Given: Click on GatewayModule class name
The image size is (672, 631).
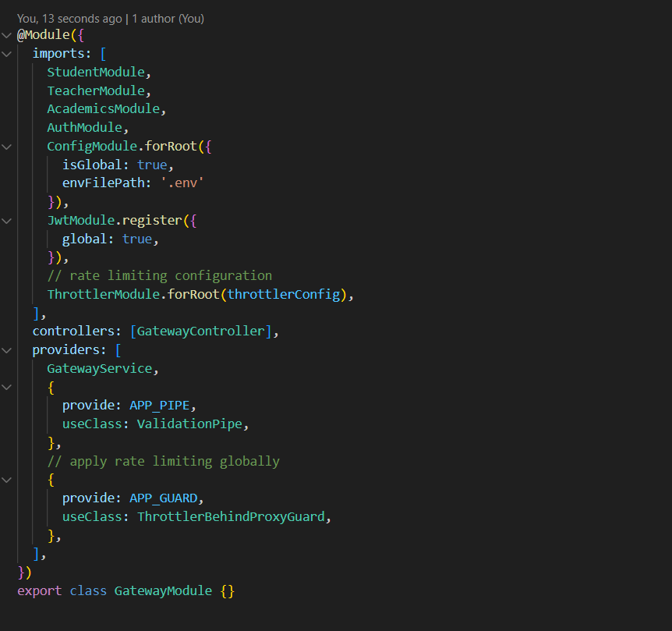Looking at the screenshot, I should tap(163, 591).
